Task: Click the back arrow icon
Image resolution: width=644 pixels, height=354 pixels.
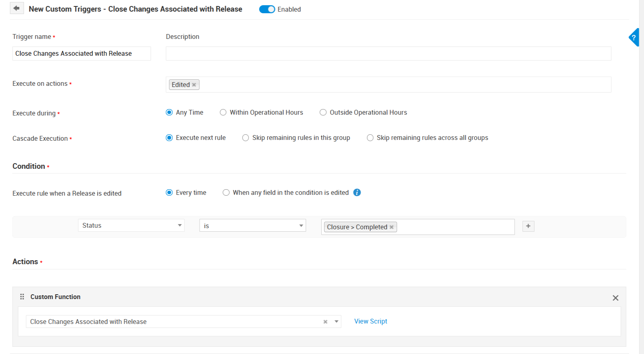Action: (16, 8)
